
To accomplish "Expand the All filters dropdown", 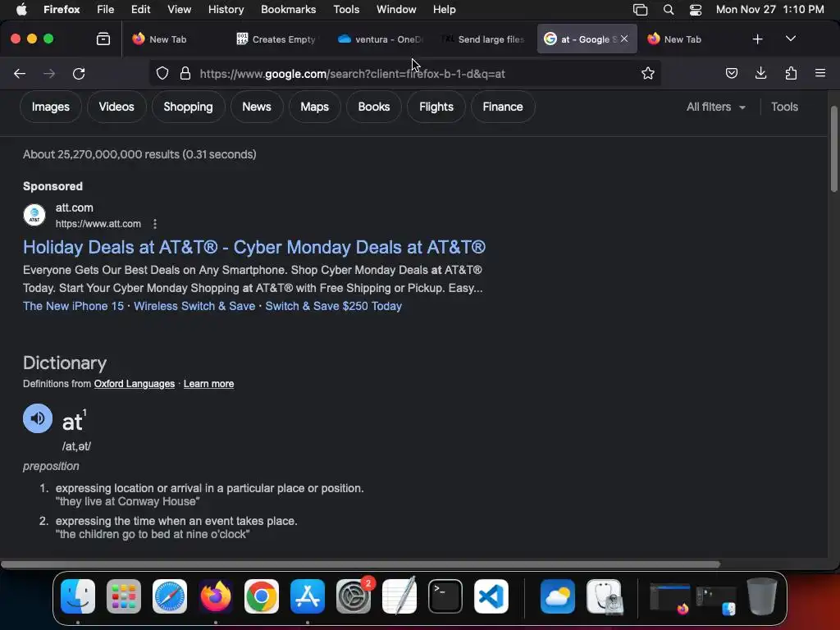I will coord(715,107).
